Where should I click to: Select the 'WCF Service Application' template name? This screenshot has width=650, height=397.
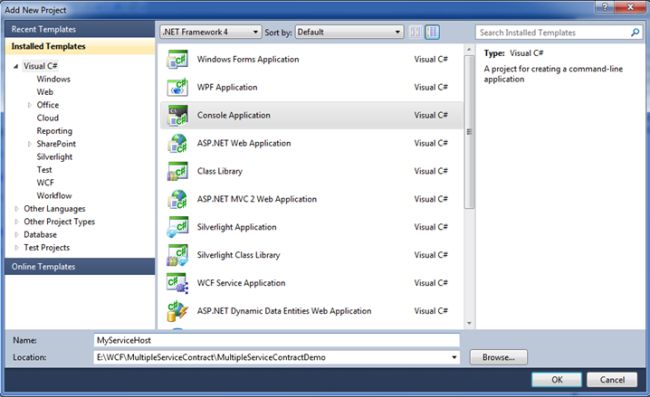241,283
